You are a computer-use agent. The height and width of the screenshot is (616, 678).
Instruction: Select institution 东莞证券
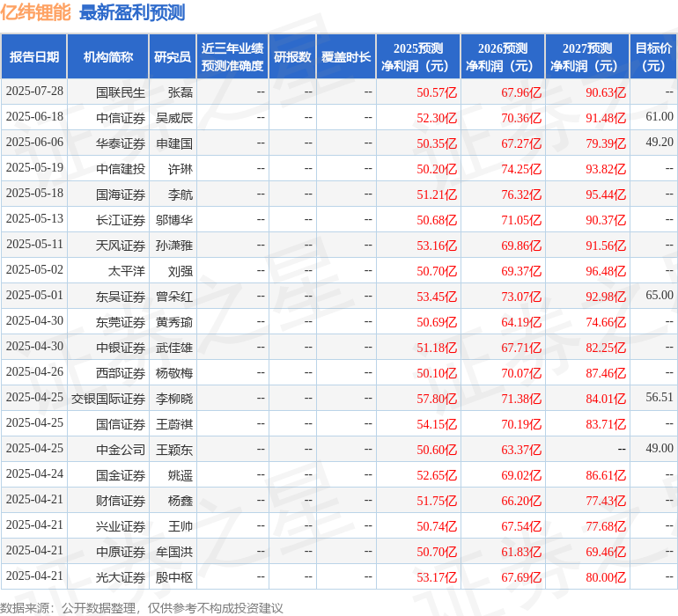click(121, 321)
